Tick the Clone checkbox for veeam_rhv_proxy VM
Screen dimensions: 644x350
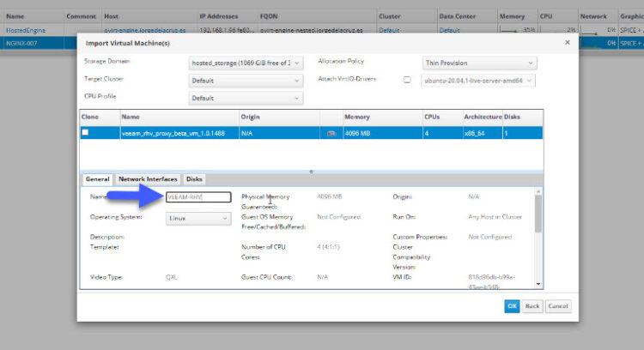tap(85, 132)
